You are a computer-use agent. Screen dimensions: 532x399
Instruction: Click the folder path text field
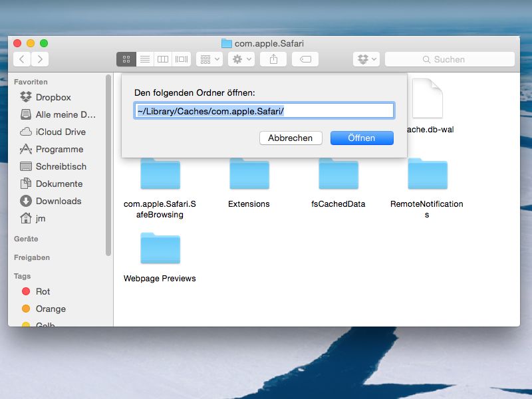(264, 110)
